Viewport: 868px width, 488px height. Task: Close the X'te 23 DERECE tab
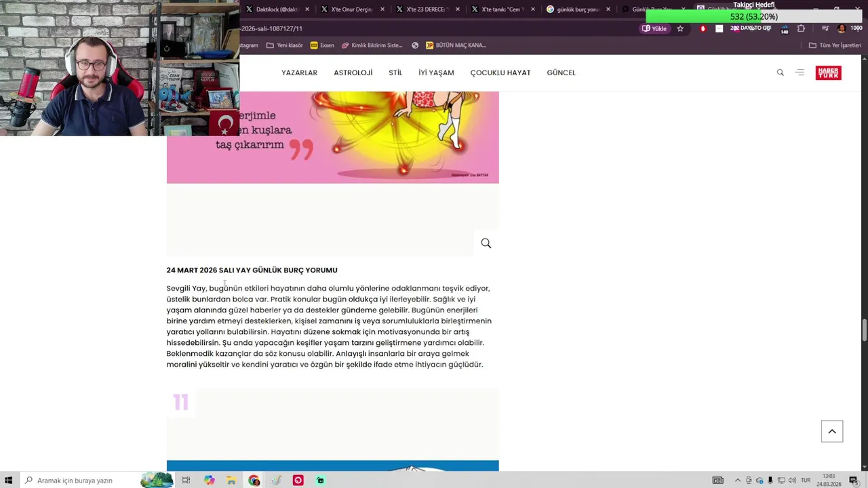click(x=458, y=9)
